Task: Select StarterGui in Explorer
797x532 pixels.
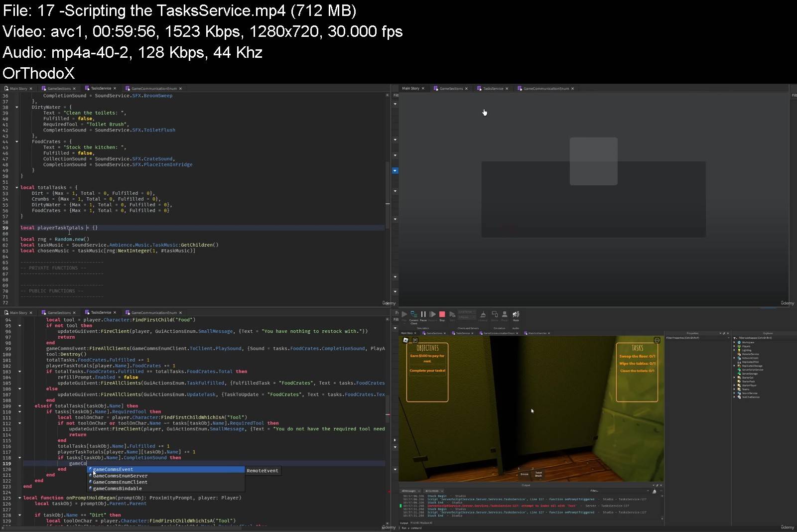Action: [x=748, y=378]
